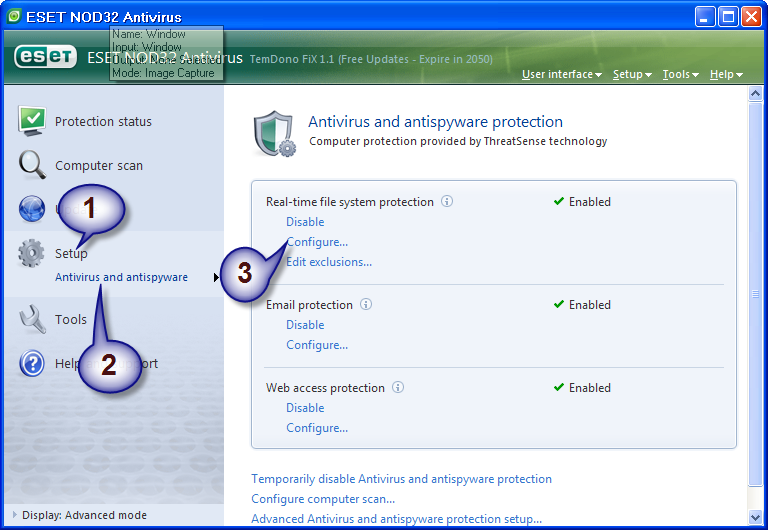Viewport: 768px width, 530px height.
Task: Close the ESET NOD32 window
Action: point(751,17)
